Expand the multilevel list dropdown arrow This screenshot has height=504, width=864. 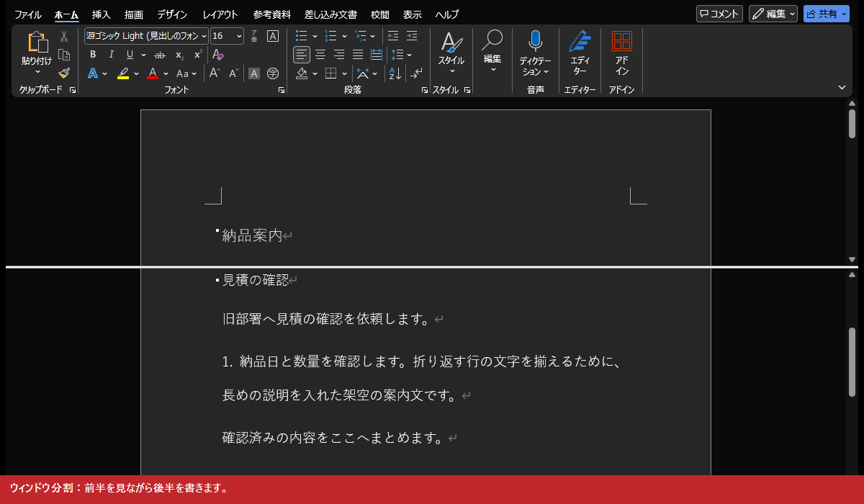click(x=374, y=36)
